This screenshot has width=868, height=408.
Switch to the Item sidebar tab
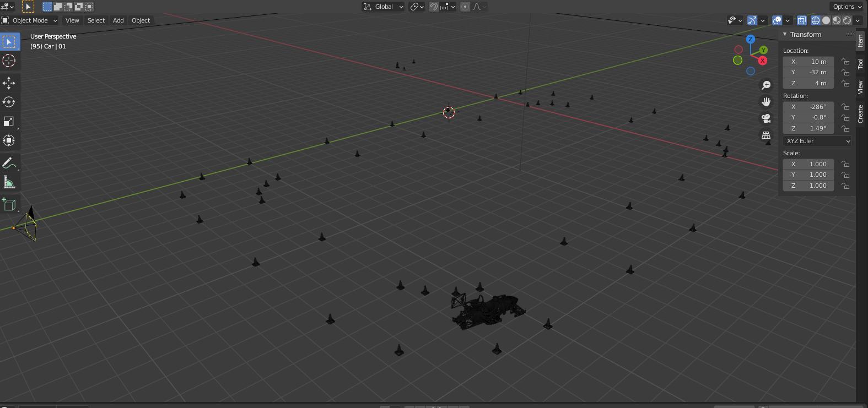pyautogui.click(x=860, y=41)
